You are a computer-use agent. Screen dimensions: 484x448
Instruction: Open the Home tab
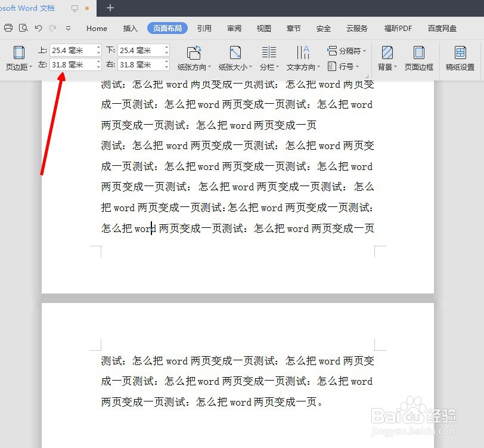tap(97, 29)
